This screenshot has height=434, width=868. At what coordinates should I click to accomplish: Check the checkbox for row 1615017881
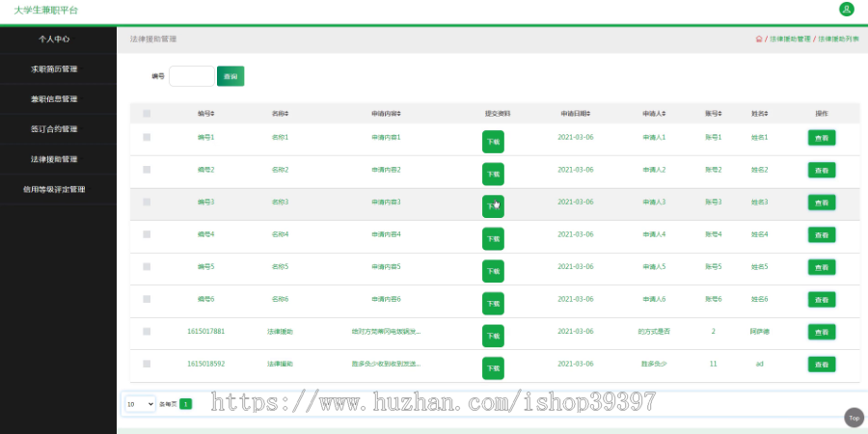coord(147,331)
